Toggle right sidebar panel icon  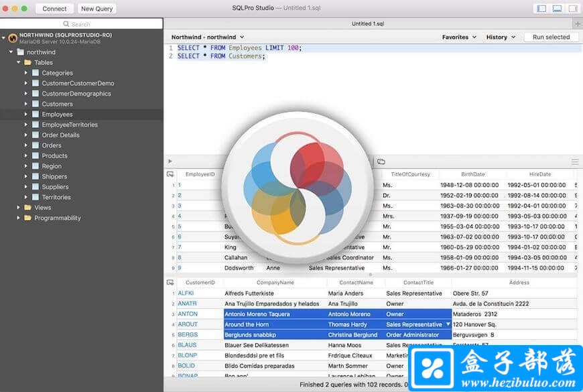click(x=573, y=9)
